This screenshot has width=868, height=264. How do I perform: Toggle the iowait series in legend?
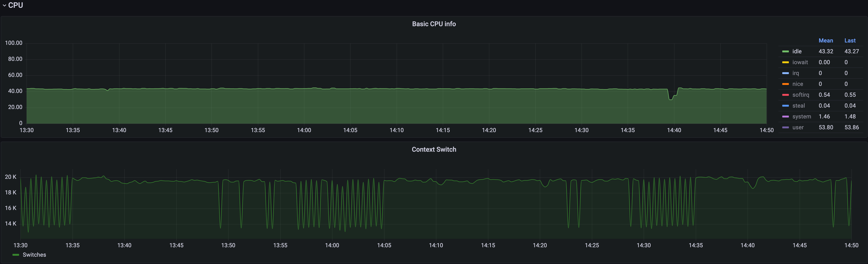[800, 62]
